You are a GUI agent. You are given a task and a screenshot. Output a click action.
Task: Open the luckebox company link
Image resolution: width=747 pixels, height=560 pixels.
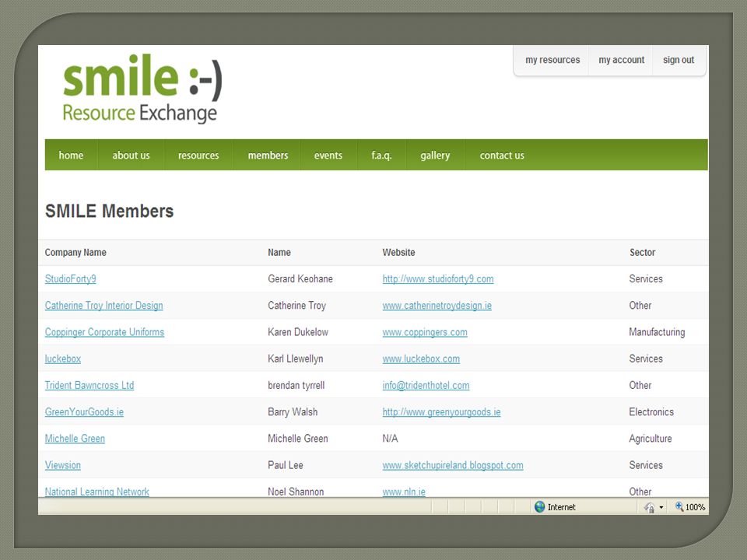click(63, 359)
